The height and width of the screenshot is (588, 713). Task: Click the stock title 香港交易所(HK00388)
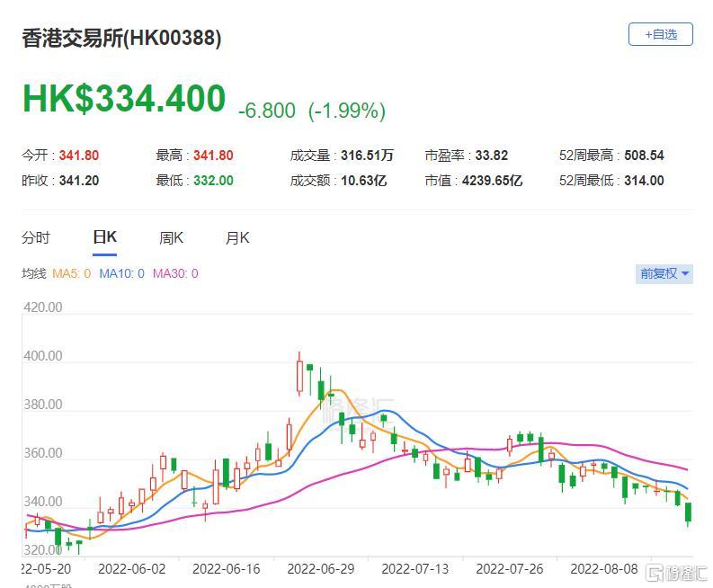[121, 38]
